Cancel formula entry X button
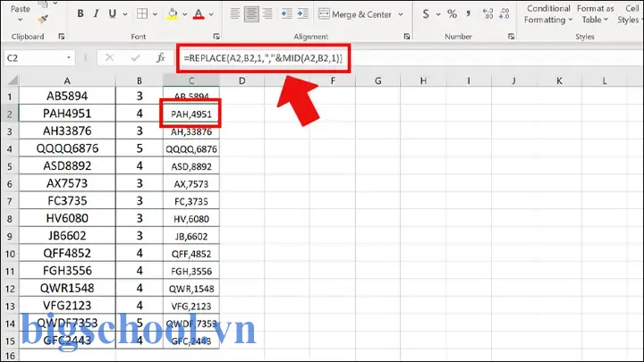Image resolution: width=644 pixels, height=362 pixels. [x=109, y=58]
